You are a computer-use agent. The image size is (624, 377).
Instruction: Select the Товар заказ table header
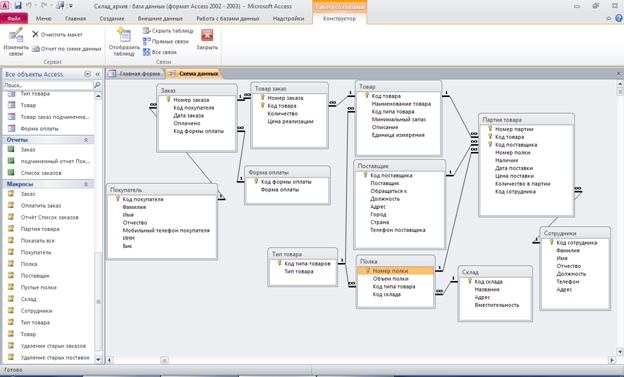coord(289,88)
